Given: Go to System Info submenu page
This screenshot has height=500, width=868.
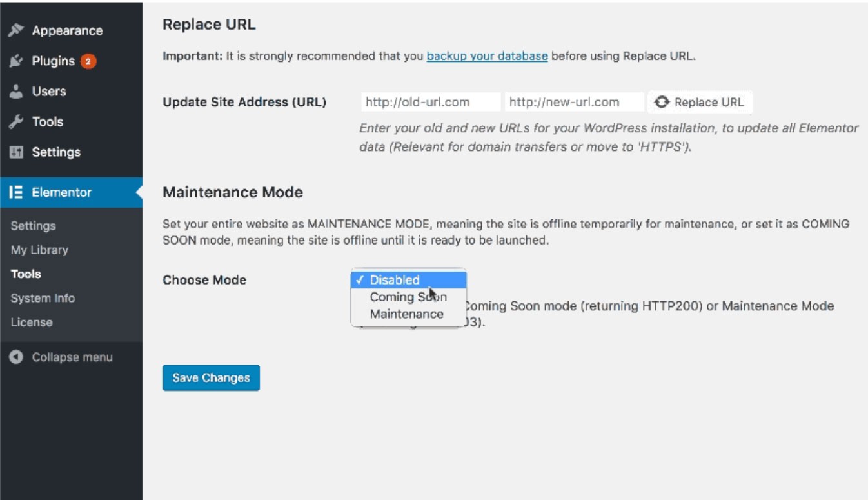Looking at the screenshot, I should (x=43, y=298).
